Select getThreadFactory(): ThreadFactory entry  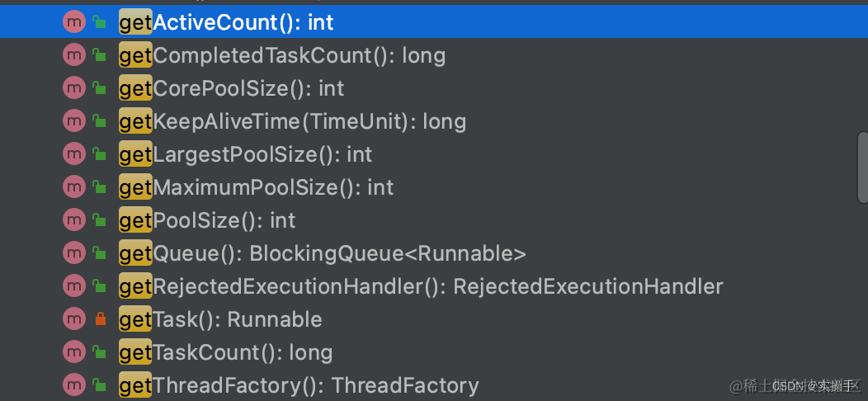point(299,385)
